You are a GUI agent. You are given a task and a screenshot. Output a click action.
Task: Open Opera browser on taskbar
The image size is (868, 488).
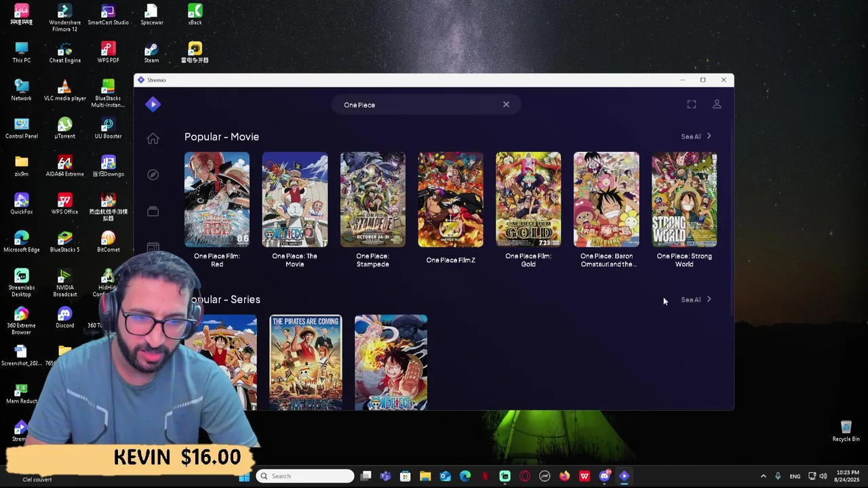(525, 476)
